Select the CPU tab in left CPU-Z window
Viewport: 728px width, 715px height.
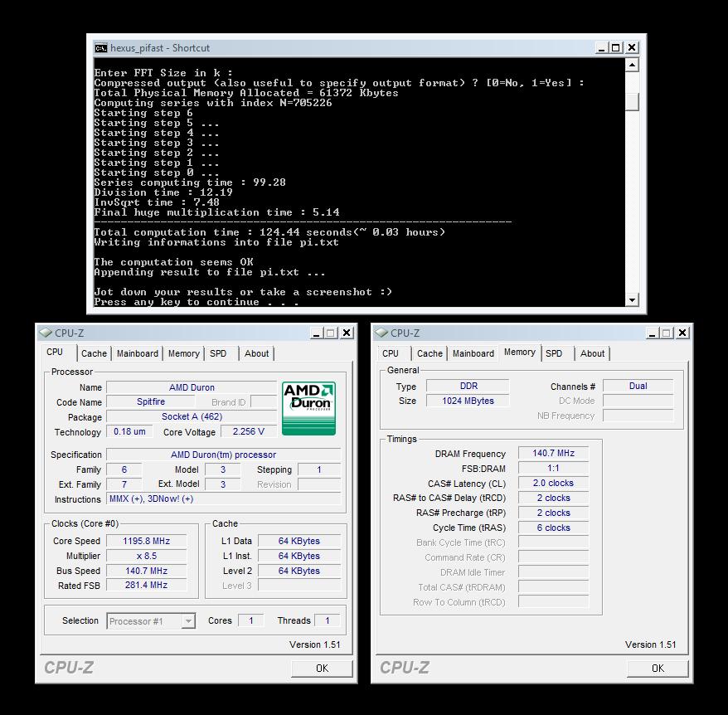click(55, 353)
